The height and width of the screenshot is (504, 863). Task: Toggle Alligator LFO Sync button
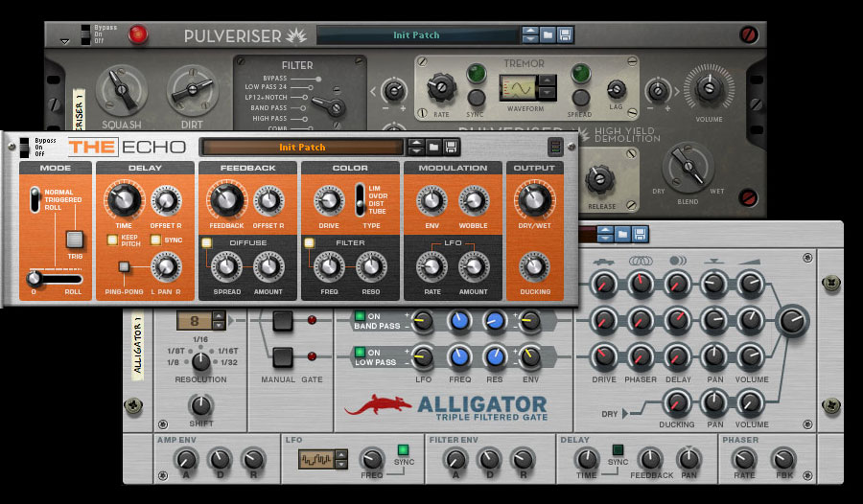[403, 450]
